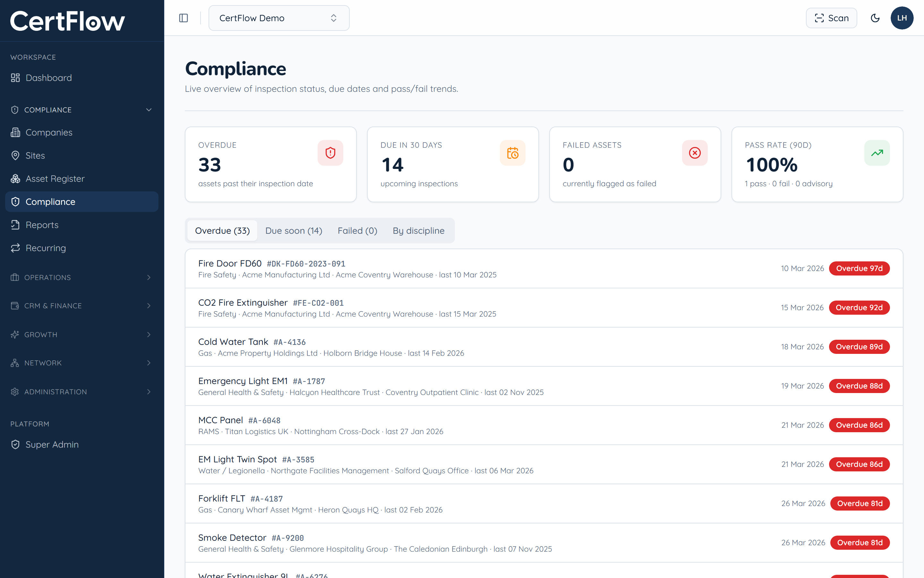Screen dimensions: 924x578
Task: Open Companies in the sidebar
Action: coord(82,132)
